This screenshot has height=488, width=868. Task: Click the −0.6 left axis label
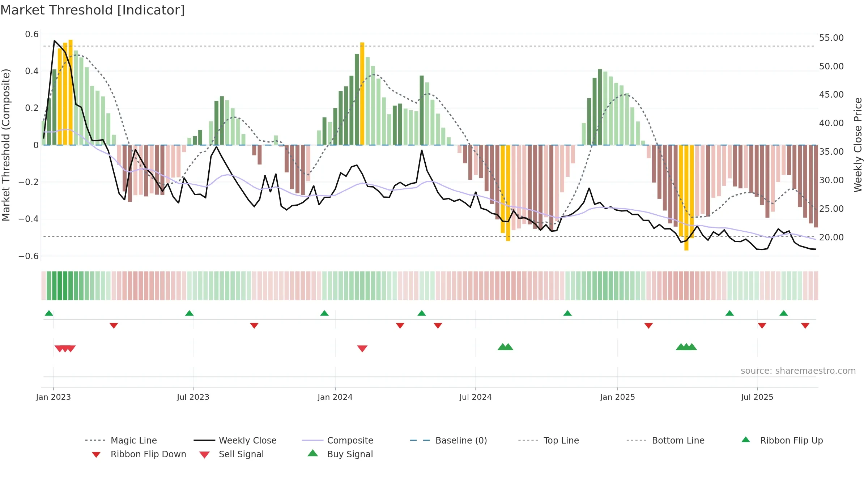tap(28, 256)
